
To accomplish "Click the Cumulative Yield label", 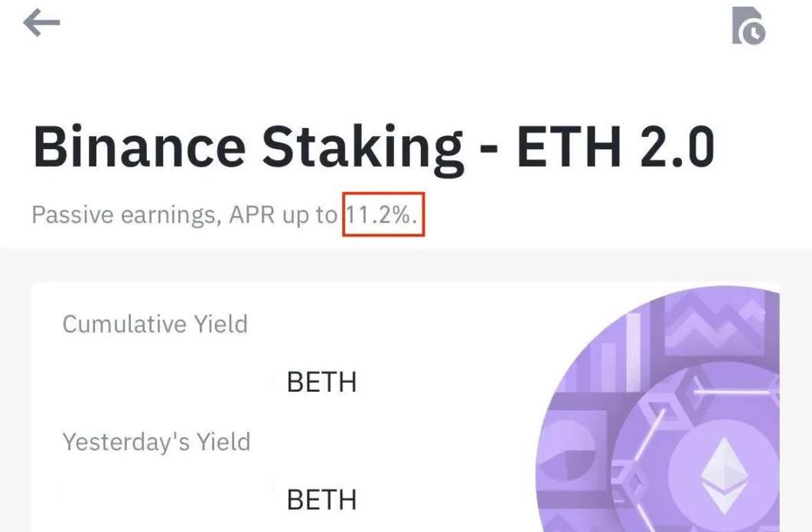I will [x=155, y=324].
